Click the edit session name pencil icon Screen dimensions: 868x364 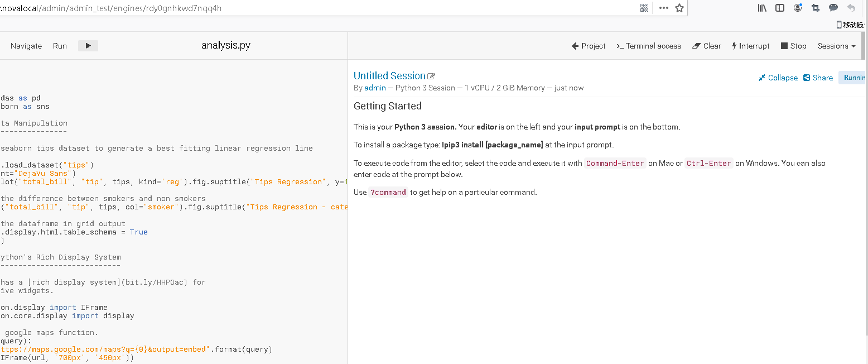pos(431,76)
